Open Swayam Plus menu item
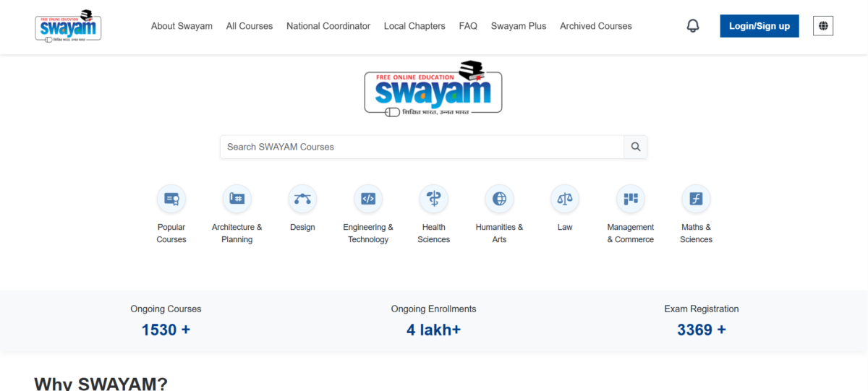This screenshot has width=868, height=391. (x=519, y=26)
